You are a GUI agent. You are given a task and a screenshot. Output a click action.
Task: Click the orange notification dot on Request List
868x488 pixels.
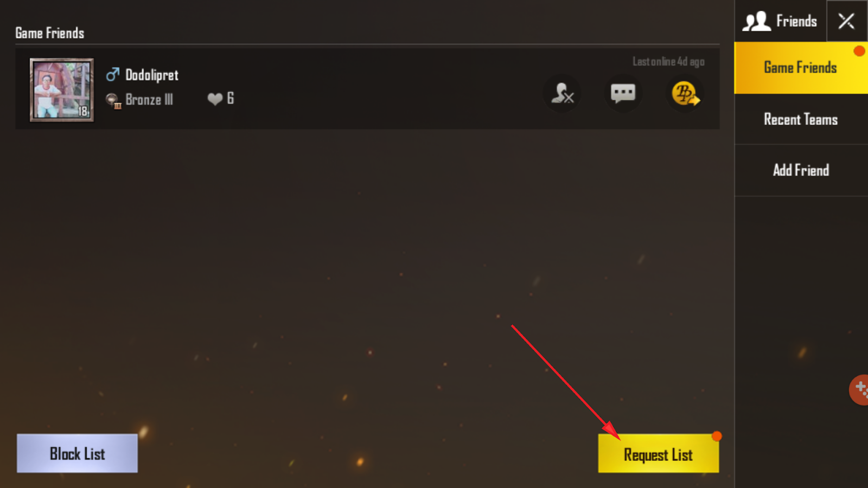click(717, 436)
